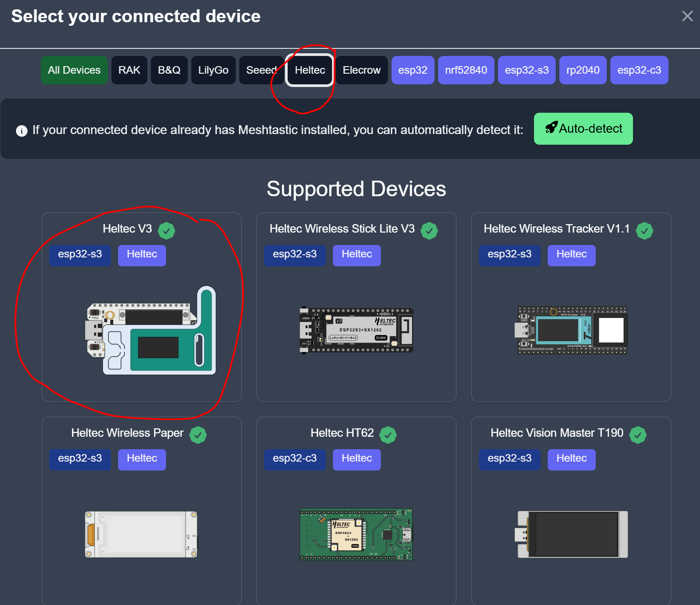Select the Heltec Wireless Stick Lite V3 image
The width and height of the screenshot is (700, 605).
[356, 330]
